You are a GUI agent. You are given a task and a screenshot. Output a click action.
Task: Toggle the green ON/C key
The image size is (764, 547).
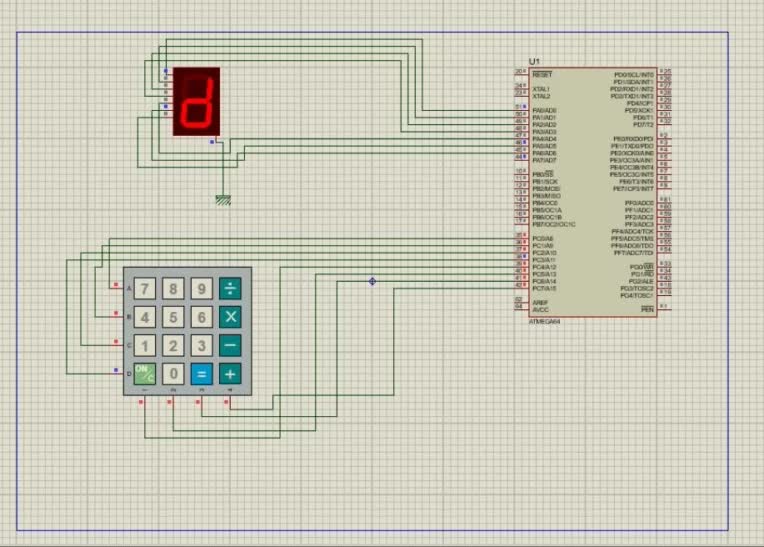point(145,374)
